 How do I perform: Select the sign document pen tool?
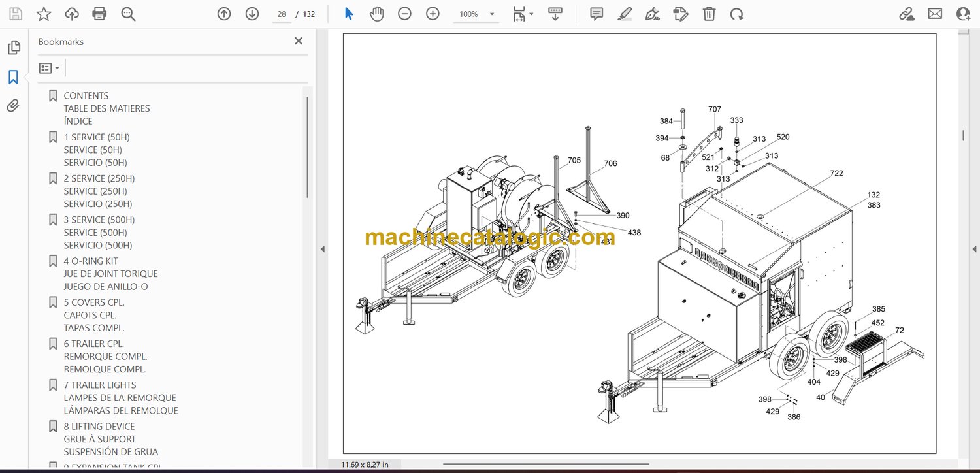(x=652, y=14)
